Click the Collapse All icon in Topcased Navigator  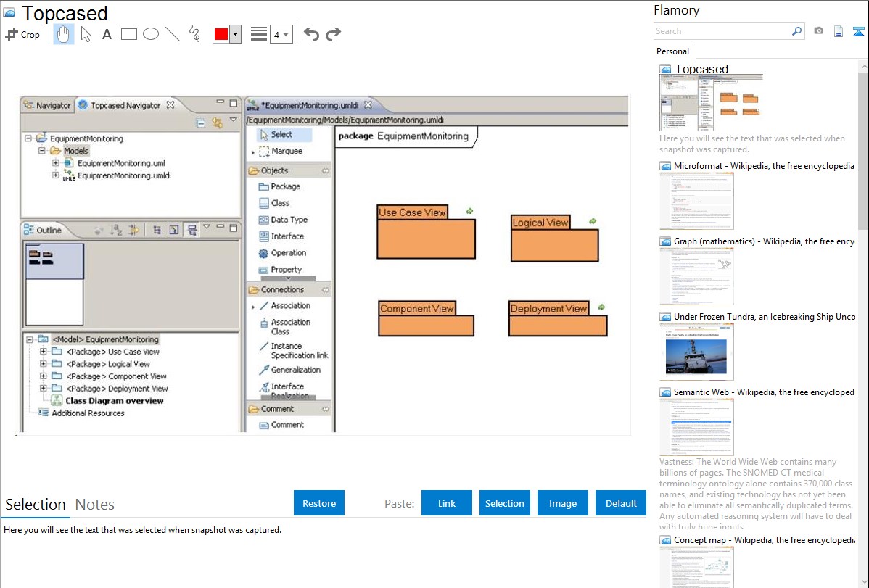(x=201, y=123)
